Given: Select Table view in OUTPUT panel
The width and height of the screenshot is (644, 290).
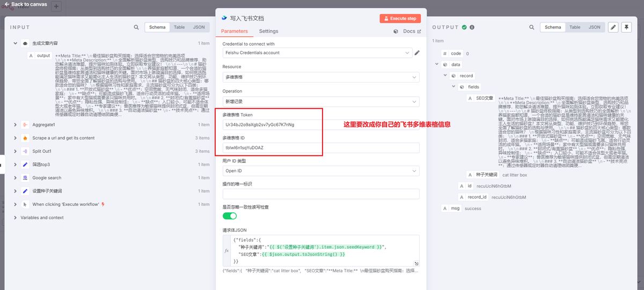Looking at the screenshot, I should [575, 27].
